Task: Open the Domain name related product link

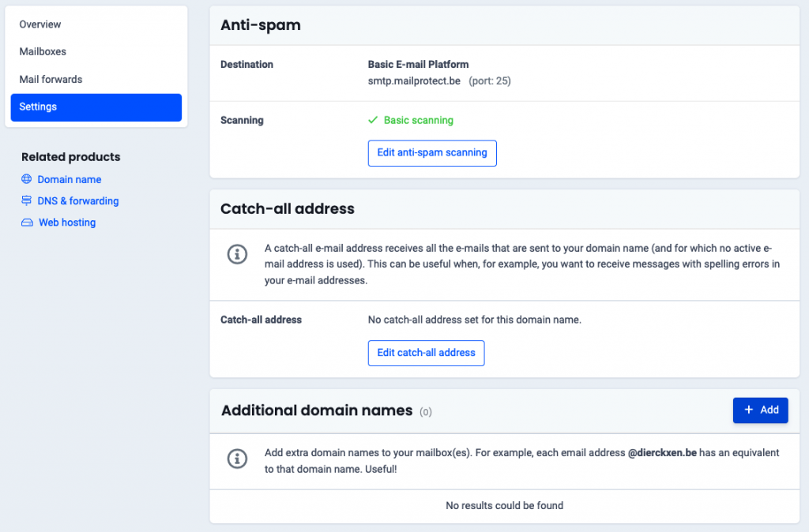Action: (70, 179)
